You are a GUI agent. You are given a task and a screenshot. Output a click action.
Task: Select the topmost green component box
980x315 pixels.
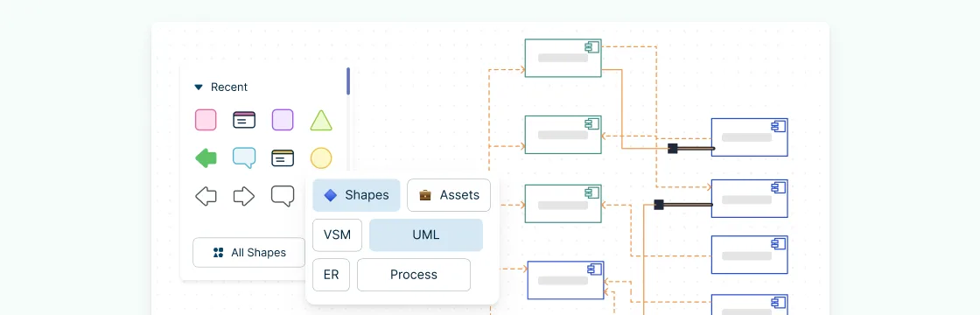(563, 58)
